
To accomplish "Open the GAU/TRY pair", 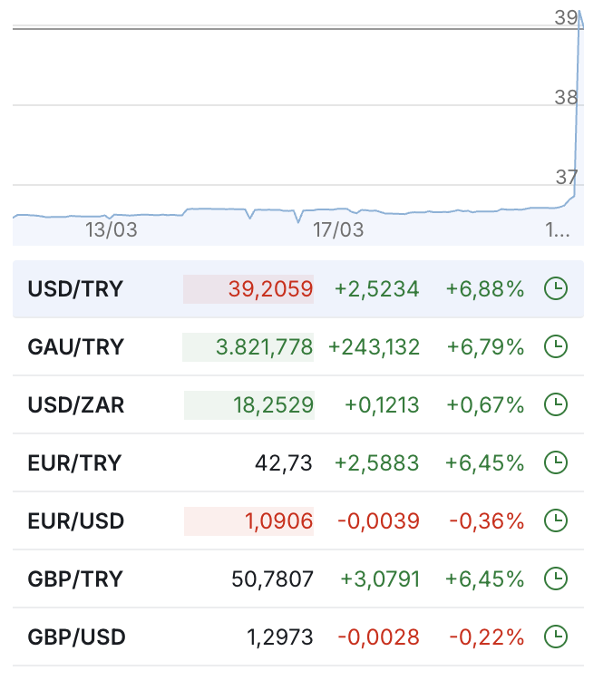I will [75, 347].
